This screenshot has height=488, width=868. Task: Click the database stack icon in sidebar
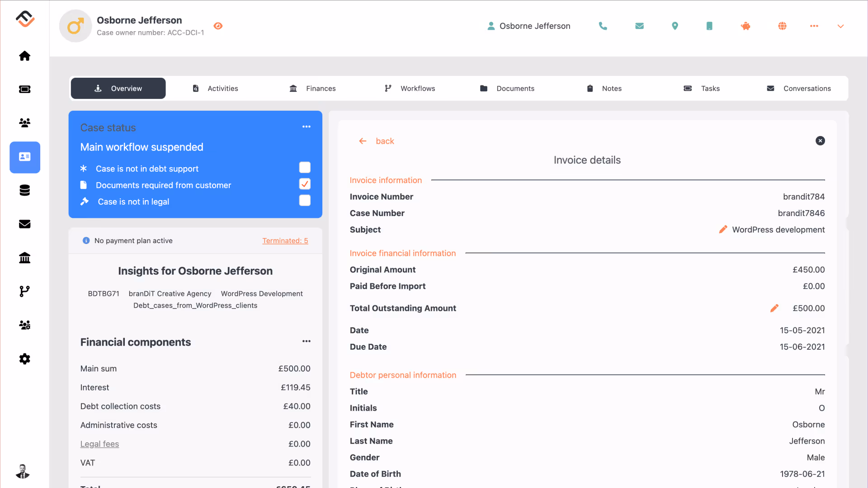point(25,190)
